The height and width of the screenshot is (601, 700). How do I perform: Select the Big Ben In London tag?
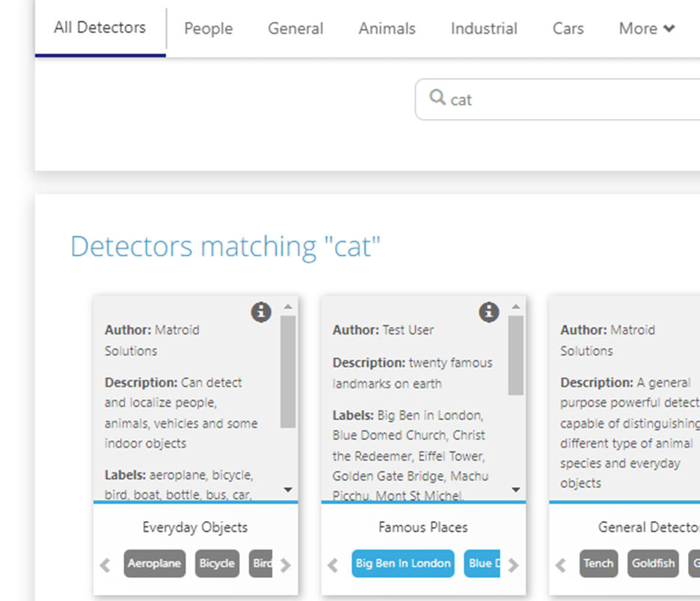tap(403, 564)
